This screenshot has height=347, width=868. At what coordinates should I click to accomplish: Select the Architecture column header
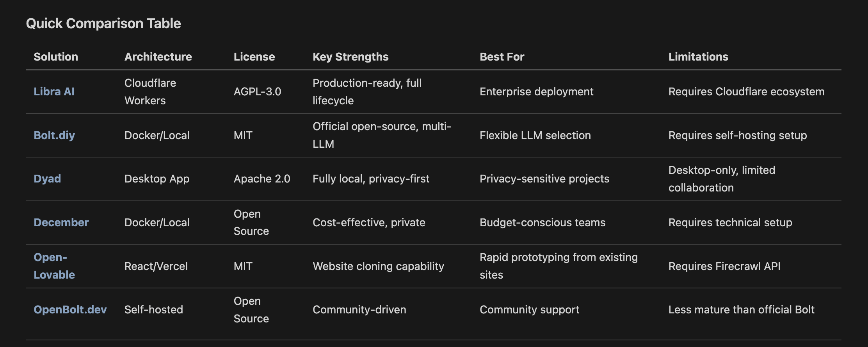(158, 57)
